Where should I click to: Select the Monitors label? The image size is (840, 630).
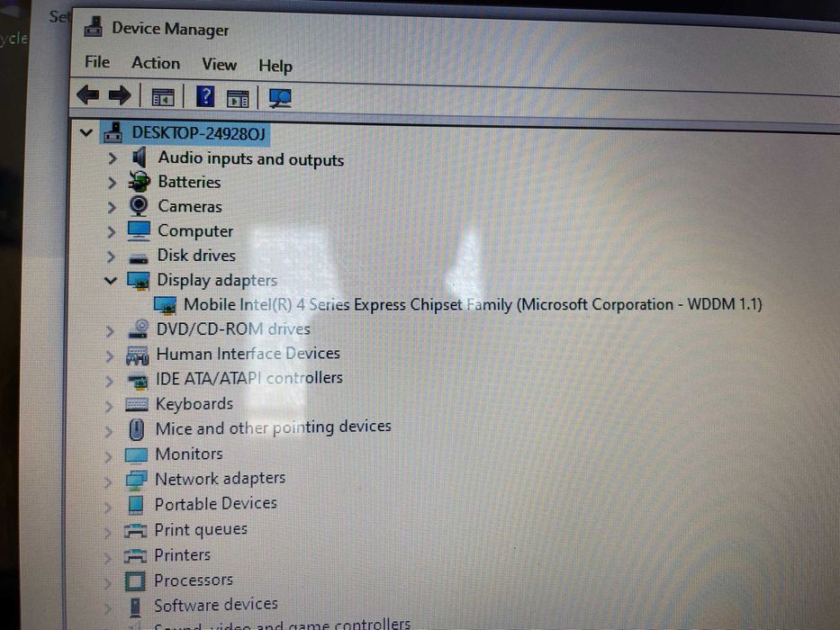[x=188, y=454]
